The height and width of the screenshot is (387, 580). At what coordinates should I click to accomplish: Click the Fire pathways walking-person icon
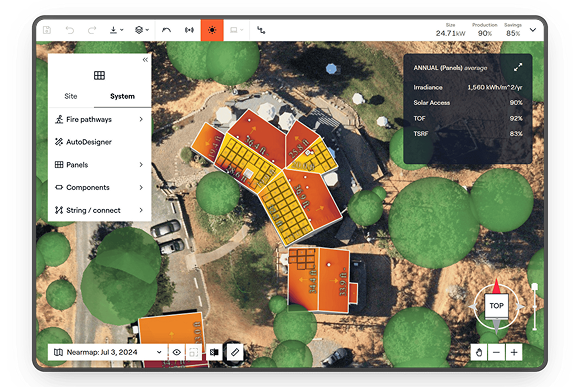59,119
